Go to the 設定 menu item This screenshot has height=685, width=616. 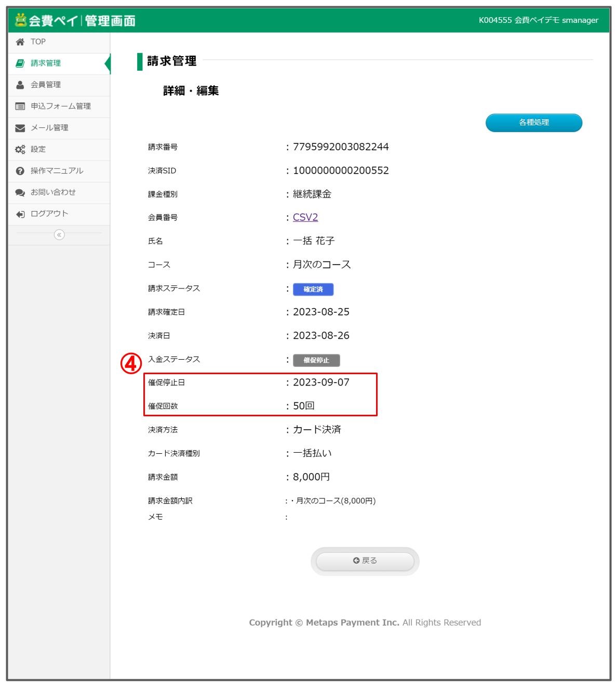(x=38, y=150)
